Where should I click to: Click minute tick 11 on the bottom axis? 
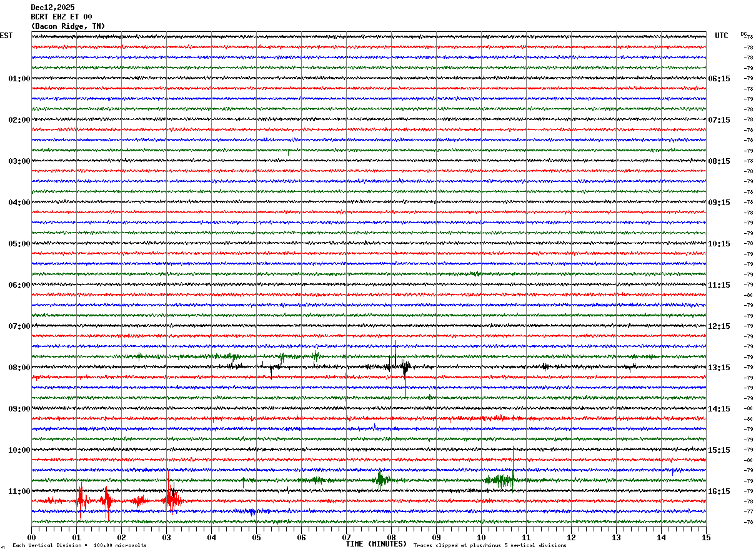click(x=526, y=537)
